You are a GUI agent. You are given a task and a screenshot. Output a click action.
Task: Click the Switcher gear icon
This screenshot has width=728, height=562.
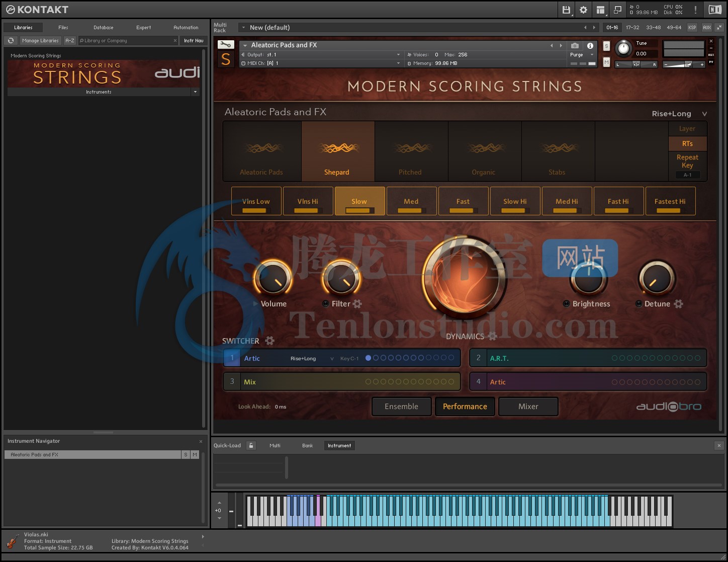pos(270,341)
